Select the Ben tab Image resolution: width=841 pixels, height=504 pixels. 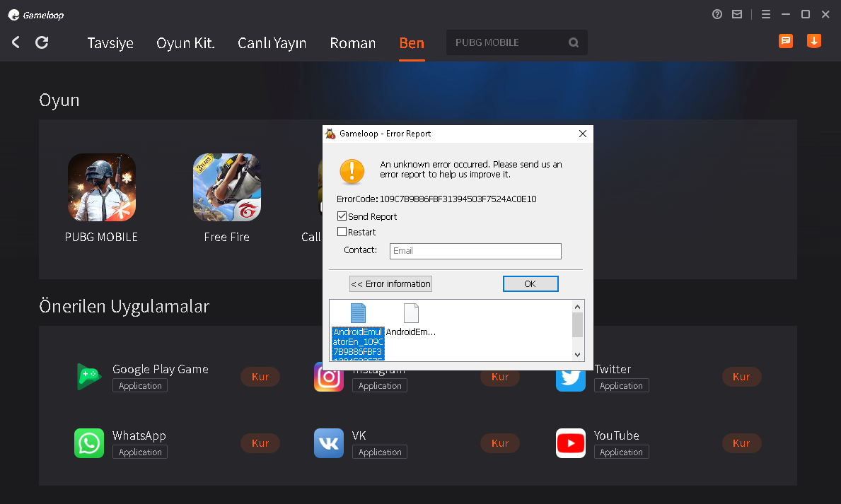[412, 43]
